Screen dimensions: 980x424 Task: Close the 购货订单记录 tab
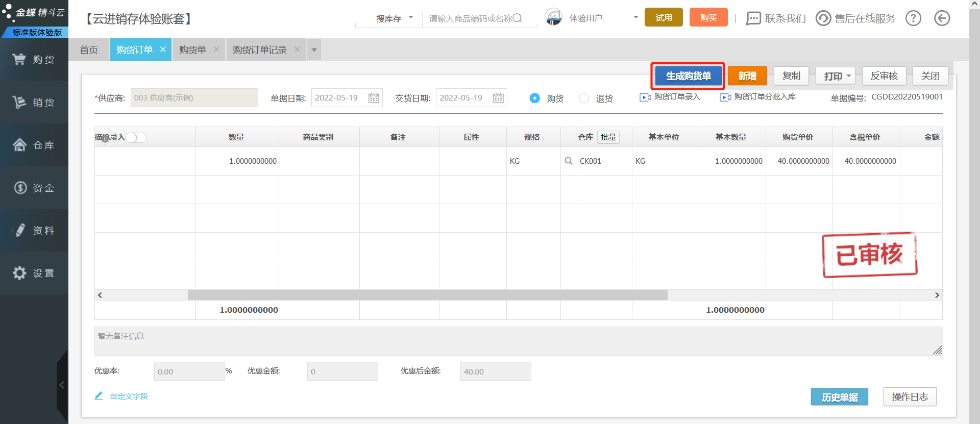297,49
